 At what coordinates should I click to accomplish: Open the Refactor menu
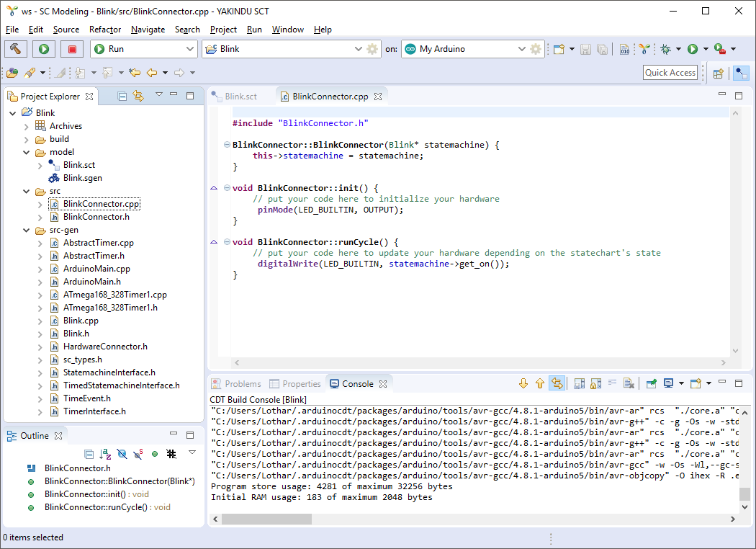click(105, 30)
